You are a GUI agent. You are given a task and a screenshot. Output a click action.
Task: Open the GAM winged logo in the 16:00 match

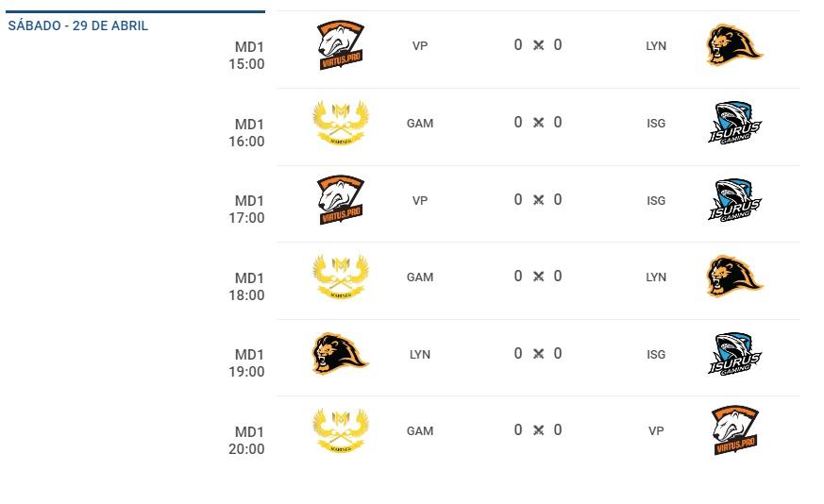point(341,123)
